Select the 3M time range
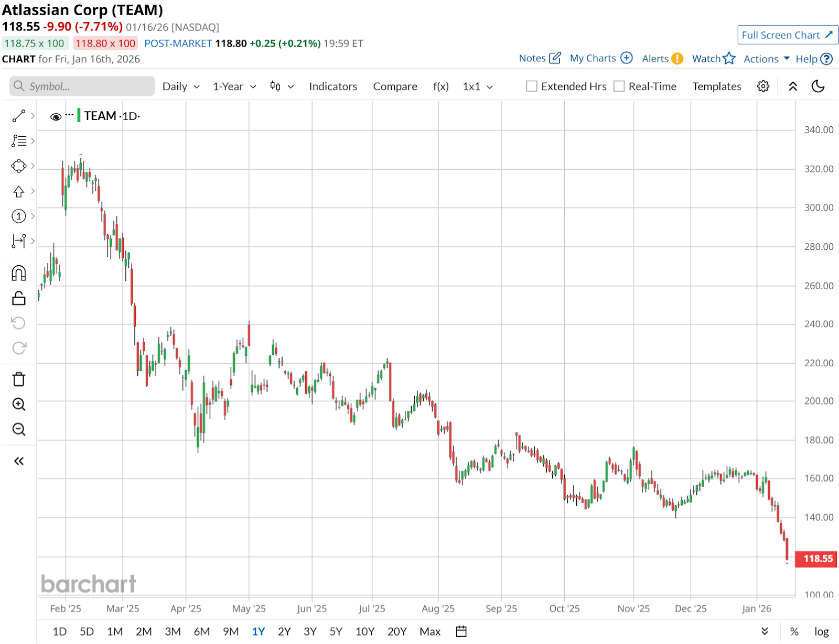 tap(173, 631)
